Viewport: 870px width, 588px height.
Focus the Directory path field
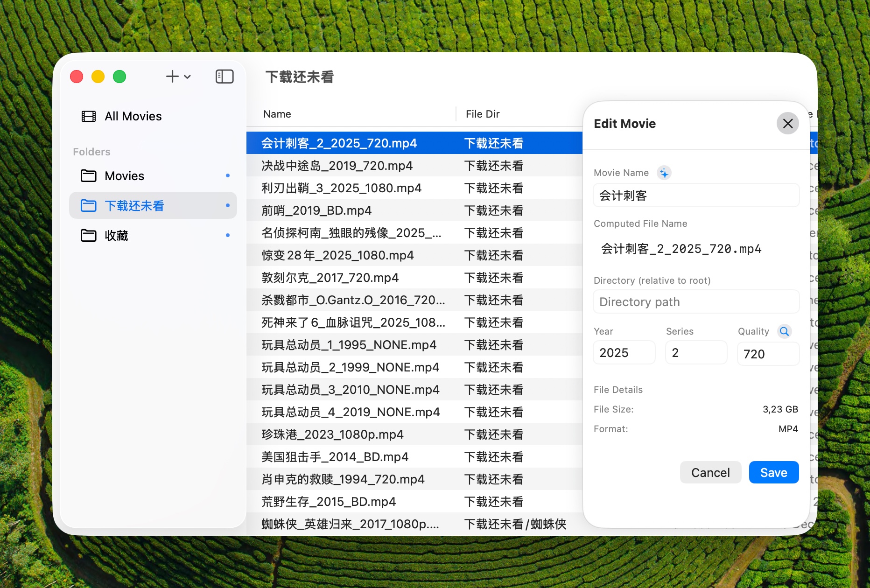(x=695, y=302)
